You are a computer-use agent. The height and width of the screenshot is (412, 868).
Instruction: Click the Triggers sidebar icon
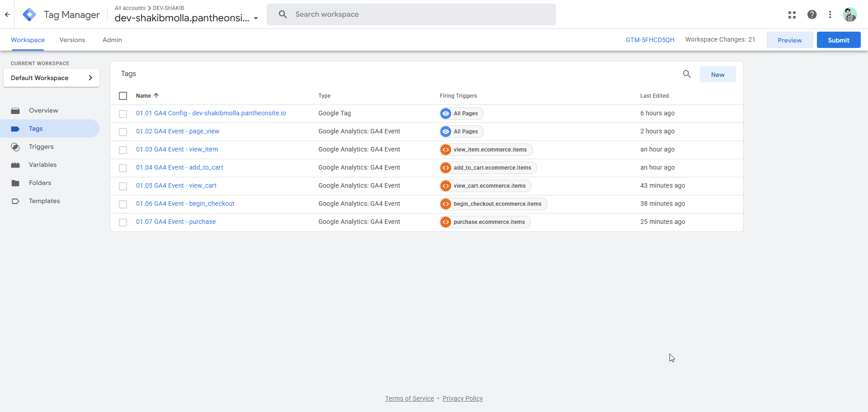(15, 147)
